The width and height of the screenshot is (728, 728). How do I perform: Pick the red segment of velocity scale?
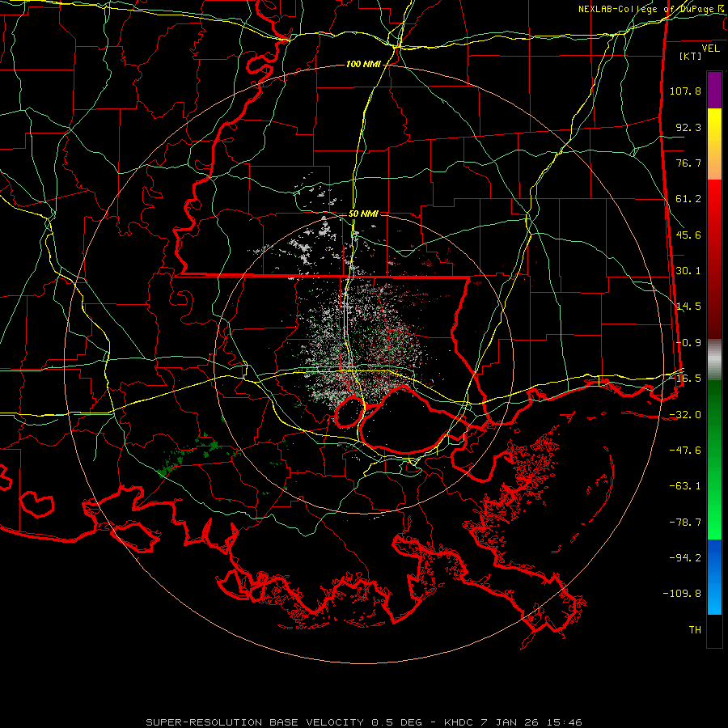tap(714, 259)
